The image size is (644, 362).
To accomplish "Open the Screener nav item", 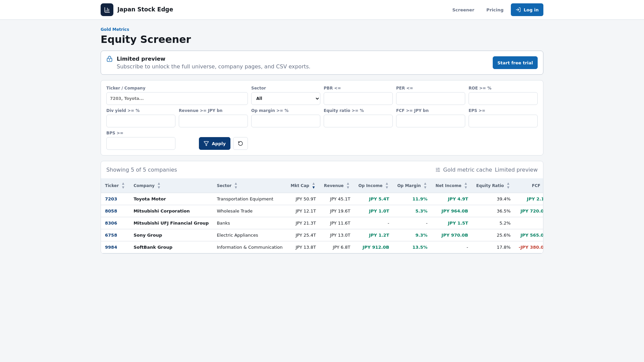I will pos(463,10).
